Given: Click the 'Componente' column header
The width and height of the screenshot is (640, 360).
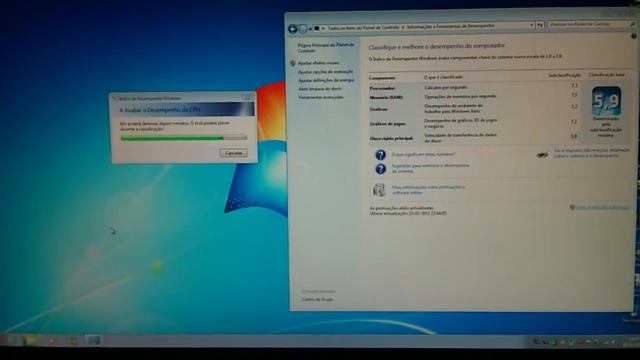Looking at the screenshot, I should (x=382, y=78).
